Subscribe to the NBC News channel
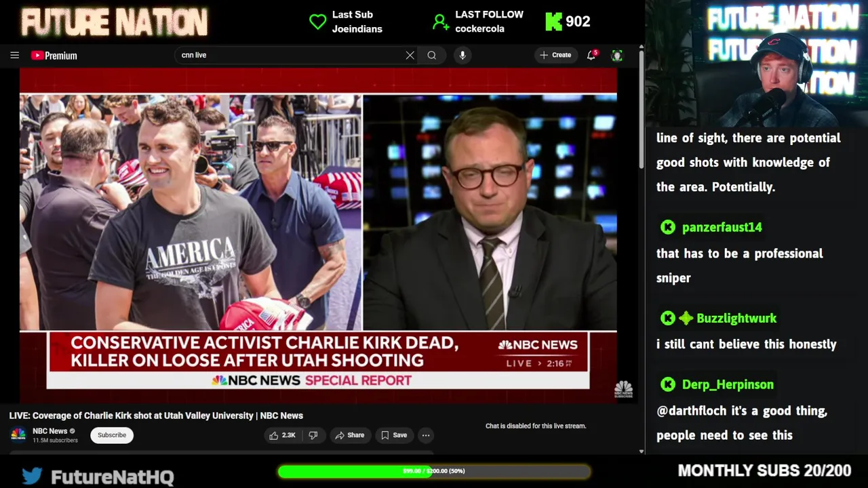This screenshot has width=868, height=488. coord(112,435)
